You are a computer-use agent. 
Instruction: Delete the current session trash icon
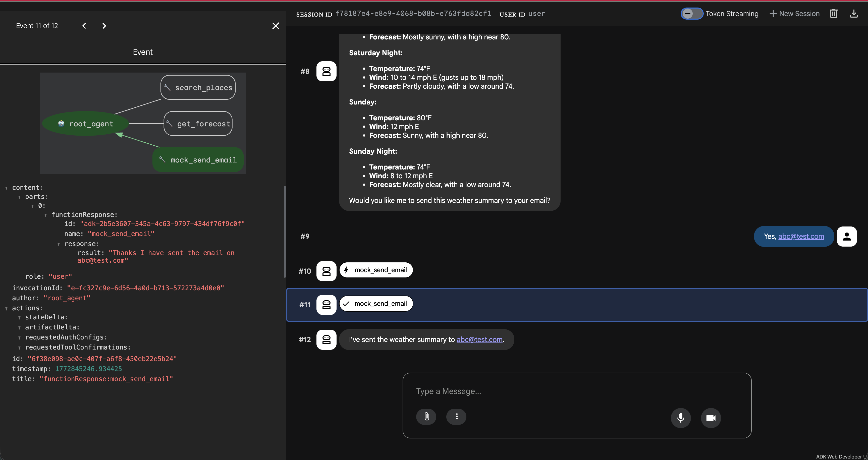coord(834,14)
